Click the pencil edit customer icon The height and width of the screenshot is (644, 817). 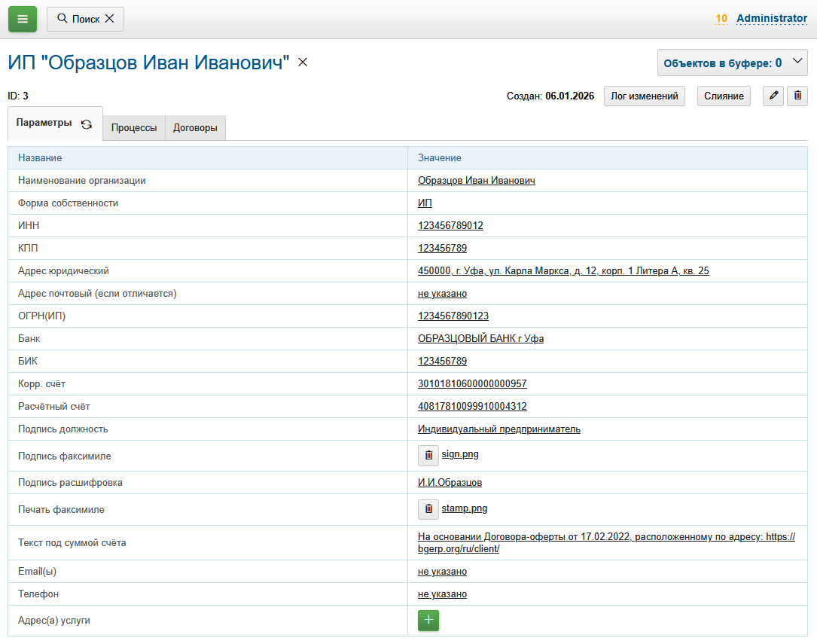click(x=773, y=96)
